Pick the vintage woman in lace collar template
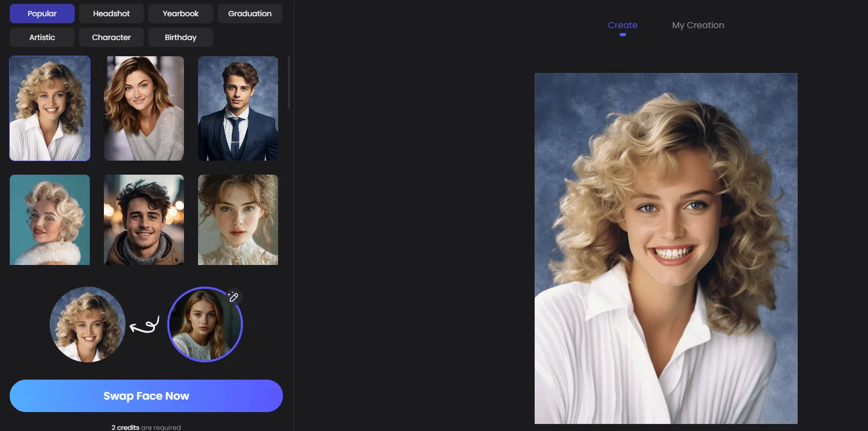The height and width of the screenshot is (431, 868). click(x=238, y=220)
